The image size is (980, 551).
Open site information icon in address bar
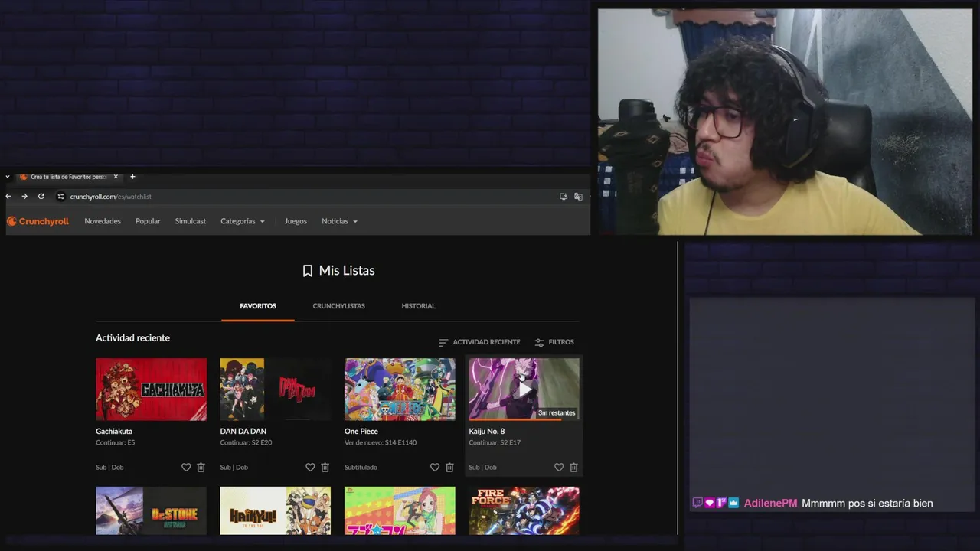(61, 197)
